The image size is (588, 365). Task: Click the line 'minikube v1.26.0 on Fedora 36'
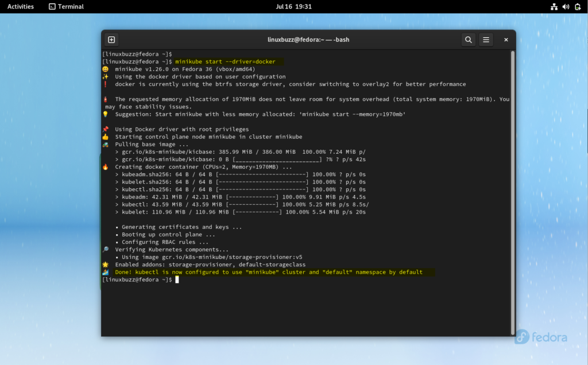coord(185,69)
